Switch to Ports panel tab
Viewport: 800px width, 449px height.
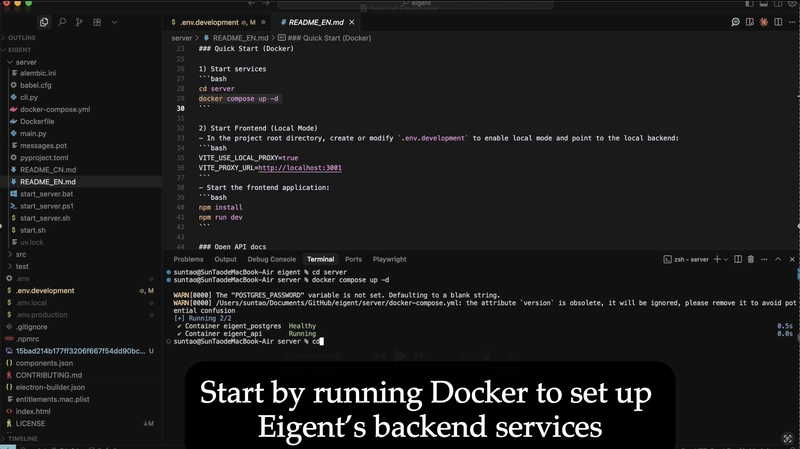pyautogui.click(x=353, y=259)
